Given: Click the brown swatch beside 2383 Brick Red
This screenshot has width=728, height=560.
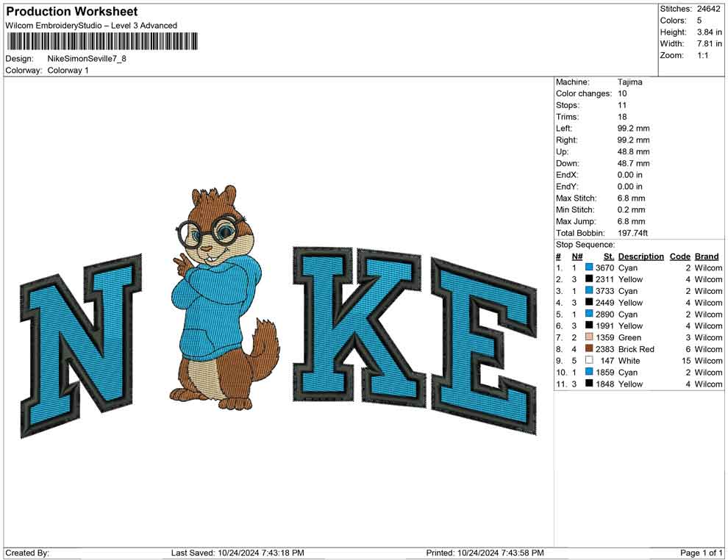Looking at the screenshot, I should 589,348.
